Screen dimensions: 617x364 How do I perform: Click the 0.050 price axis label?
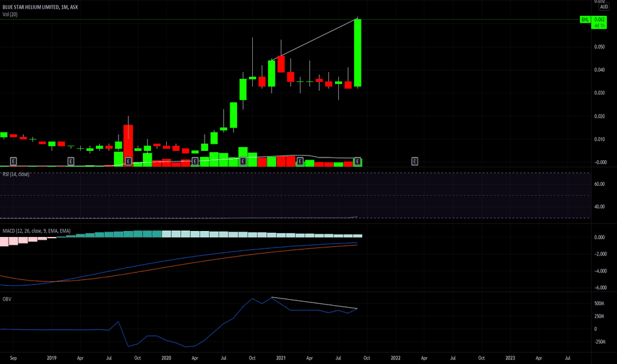(599, 47)
